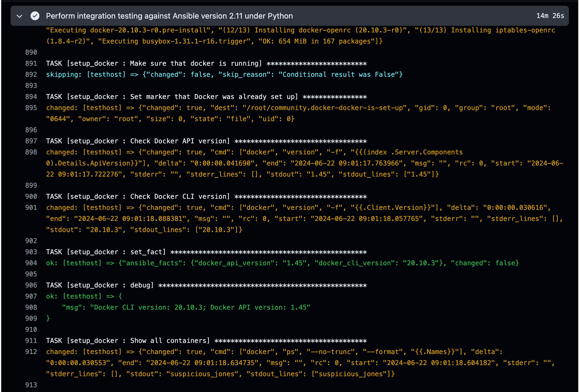Click the 'Make sure that docker is running' task line

[x=206, y=63]
